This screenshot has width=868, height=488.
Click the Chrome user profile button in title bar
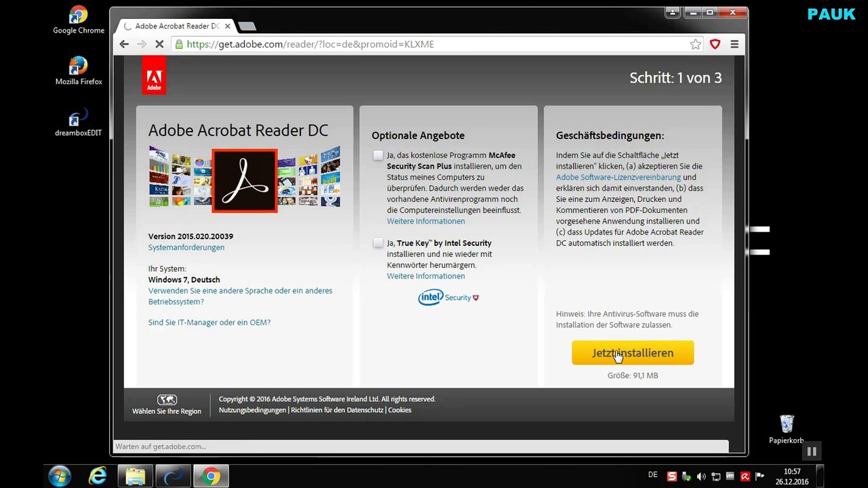tap(673, 12)
